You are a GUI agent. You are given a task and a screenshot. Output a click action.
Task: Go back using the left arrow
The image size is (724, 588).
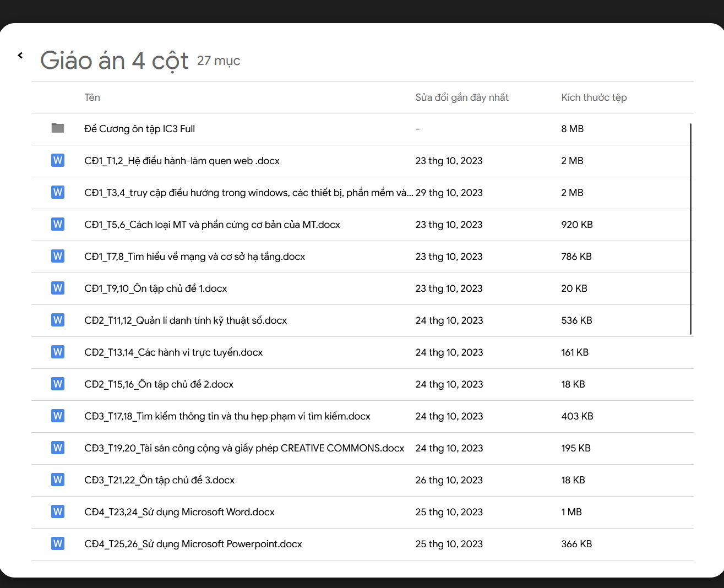(20, 55)
